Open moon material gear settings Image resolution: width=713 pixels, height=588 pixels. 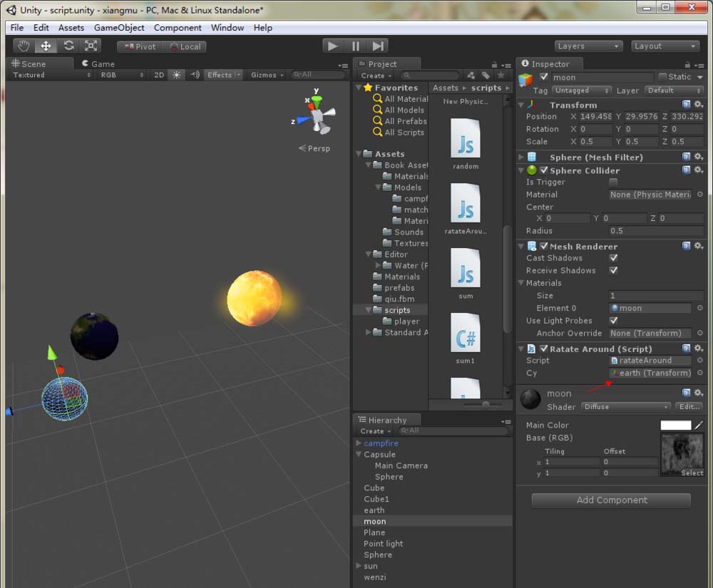click(699, 393)
